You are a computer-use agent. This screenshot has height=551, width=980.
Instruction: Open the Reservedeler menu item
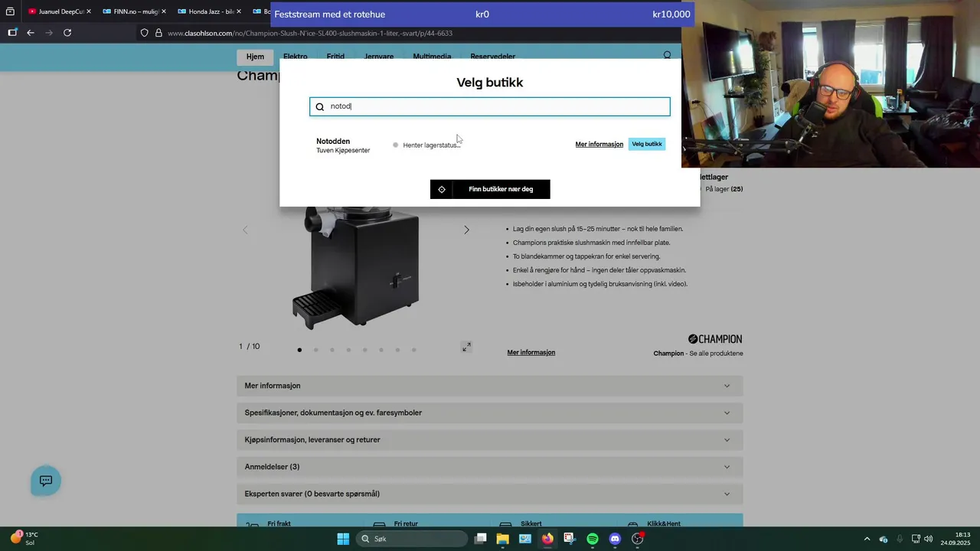tap(492, 57)
